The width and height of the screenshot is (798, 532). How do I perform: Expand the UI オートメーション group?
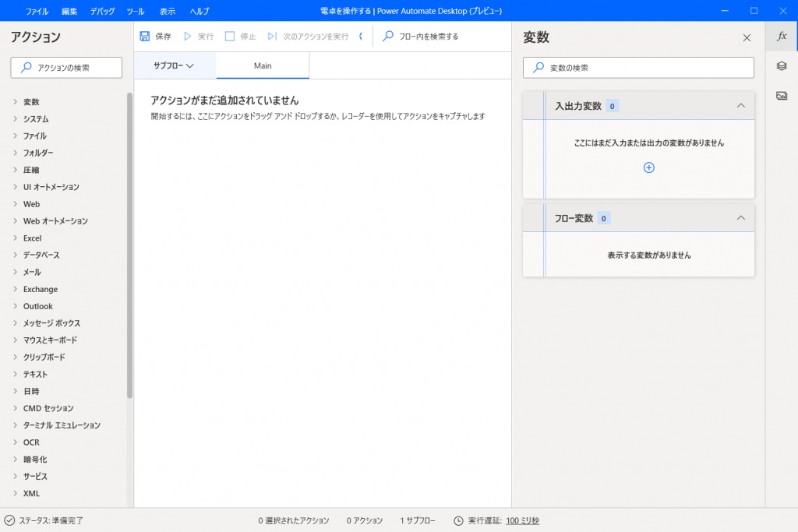pyautogui.click(x=16, y=187)
